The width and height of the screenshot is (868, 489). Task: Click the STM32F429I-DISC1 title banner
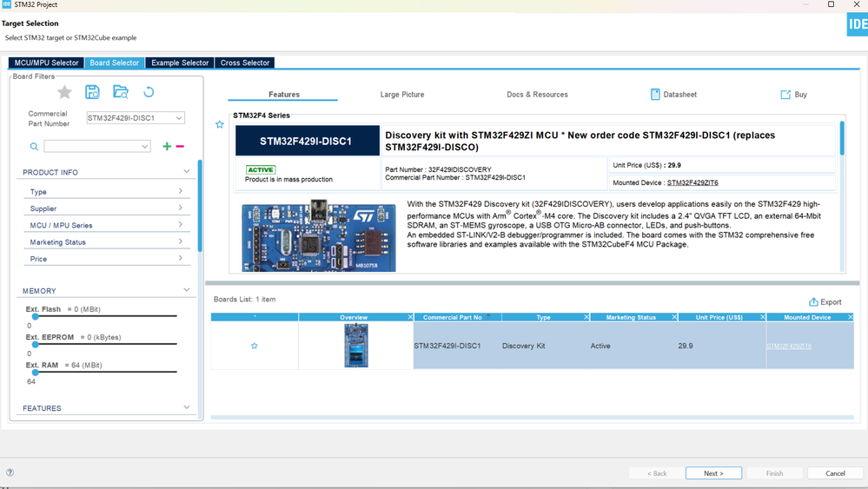point(308,141)
